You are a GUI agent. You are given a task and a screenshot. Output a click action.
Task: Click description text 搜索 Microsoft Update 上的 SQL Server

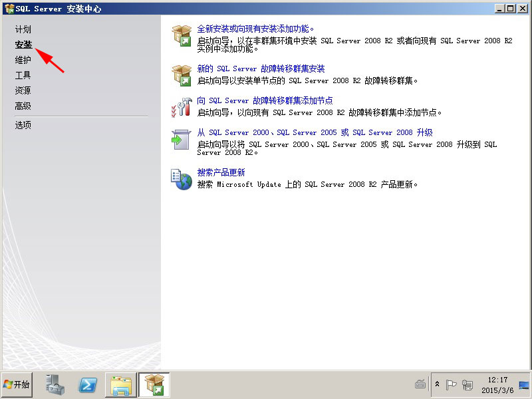pyautogui.click(x=307, y=185)
